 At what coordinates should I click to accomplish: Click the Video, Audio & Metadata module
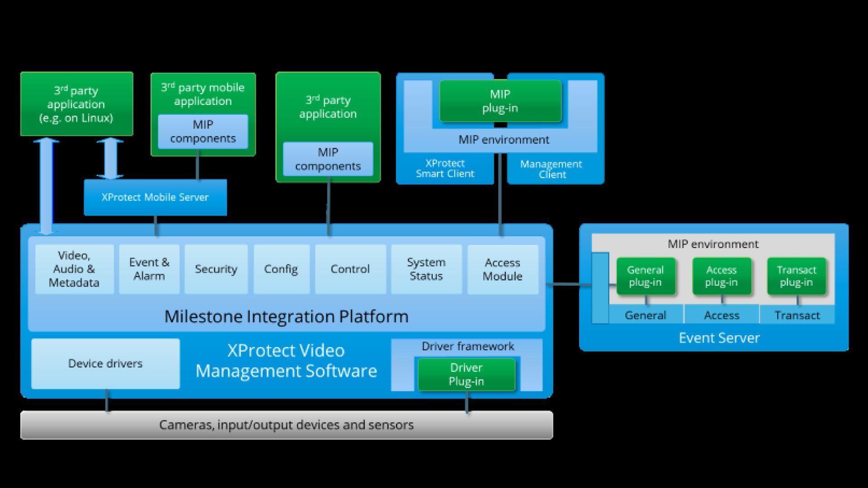(x=75, y=269)
